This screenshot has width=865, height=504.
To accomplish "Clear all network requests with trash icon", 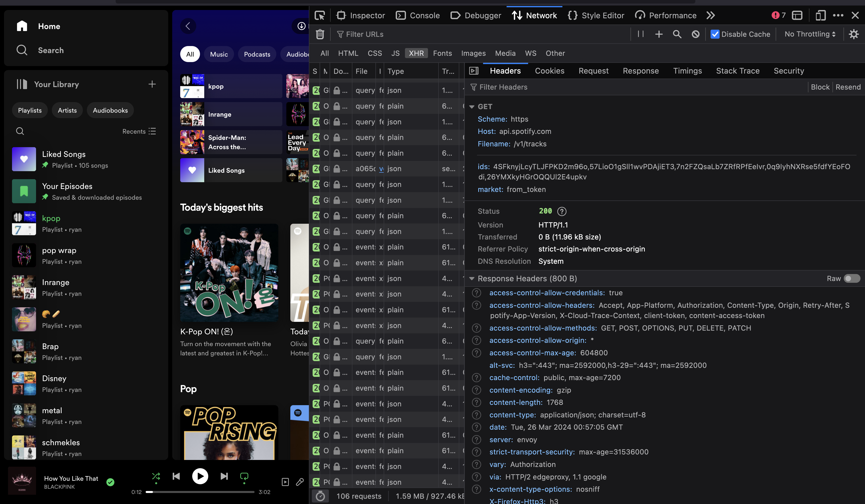I will pyautogui.click(x=320, y=34).
